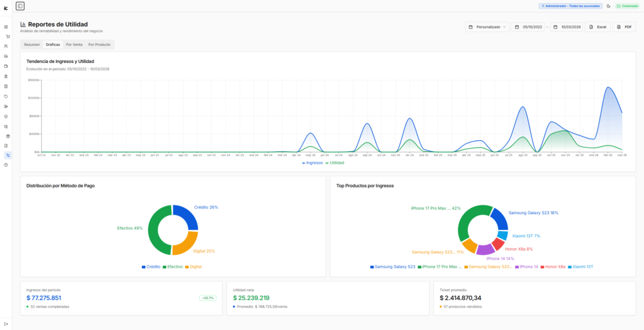Viewport: 644px width, 330px height.
Task: Open the start date picker 05/10/2022
Action: [528, 27]
